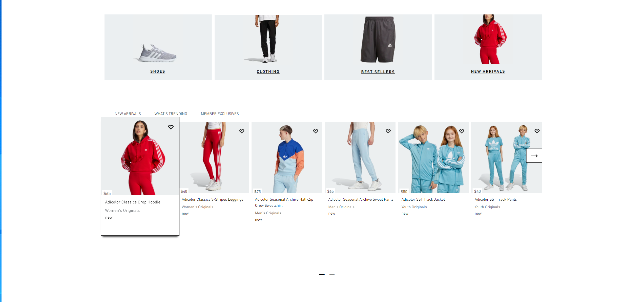Image resolution: width=644 pixels, height=302 pixels.
Task: Open the NEW ARRIVALS product tab
Action: pyautogui.click(x=128, y=114)
